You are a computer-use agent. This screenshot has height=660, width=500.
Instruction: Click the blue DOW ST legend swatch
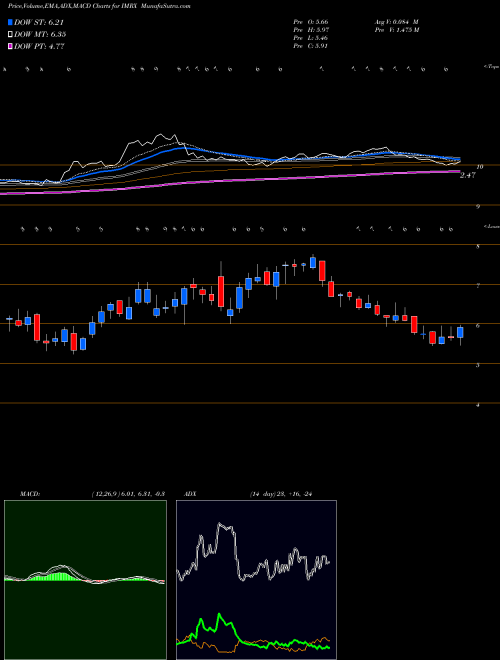10,22
